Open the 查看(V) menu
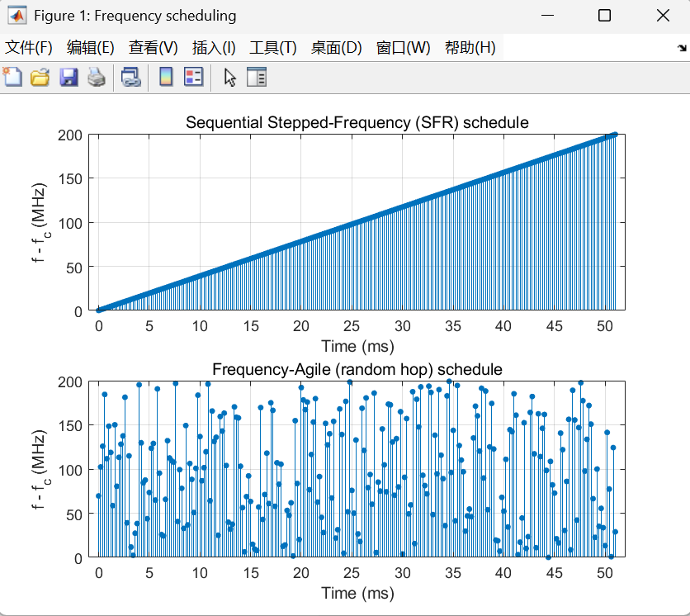Image resolution: width=690 pixels, height=616 pixels. point(154,48)
